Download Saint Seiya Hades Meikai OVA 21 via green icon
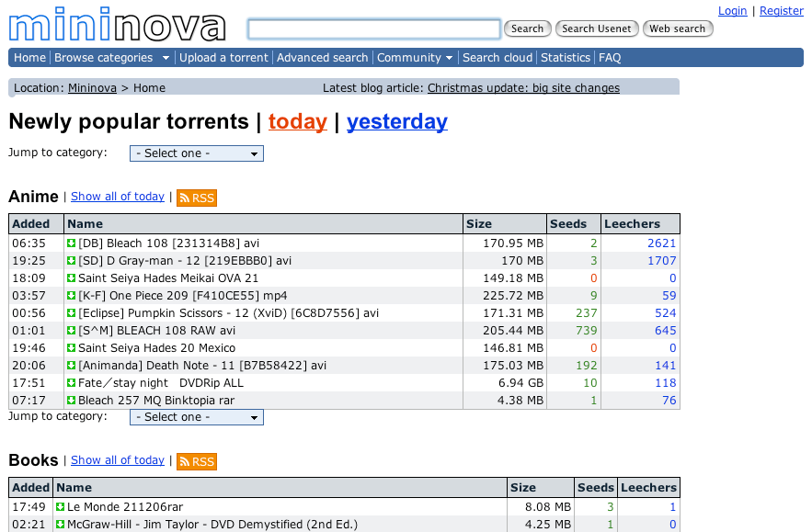812x532 pixels. click(x=72, y=278)
